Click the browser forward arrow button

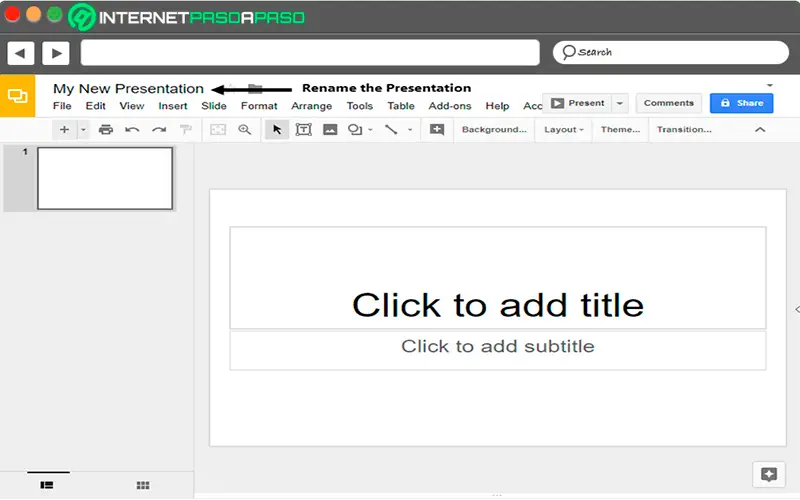[56, 53]
